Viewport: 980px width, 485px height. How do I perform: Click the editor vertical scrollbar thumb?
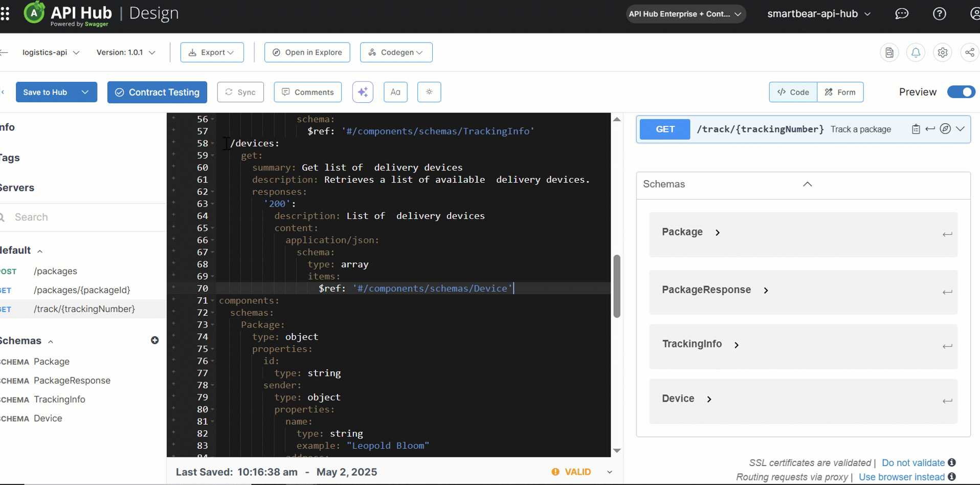tap(617, 286)
